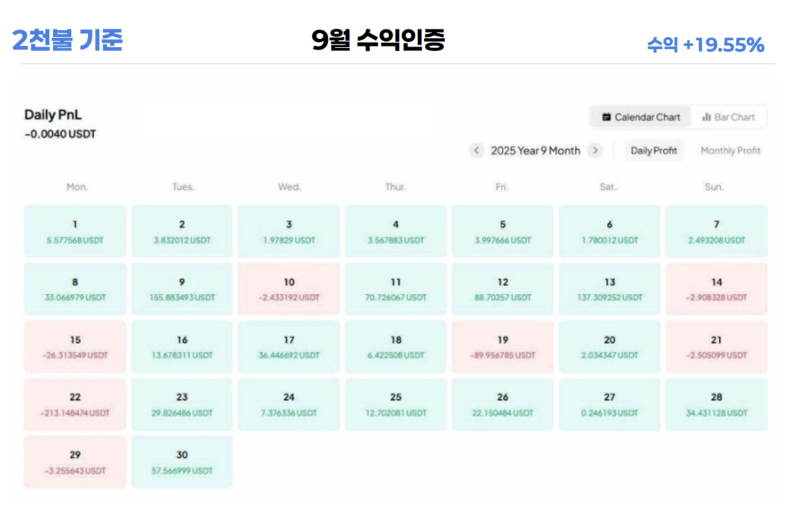Screen dimensions: 791x527
Task: Go to previous month arrow
Action: pos(477,151)
